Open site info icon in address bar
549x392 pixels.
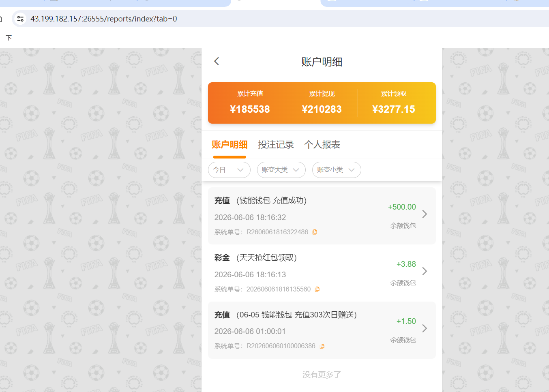click(x=20, y=19)
